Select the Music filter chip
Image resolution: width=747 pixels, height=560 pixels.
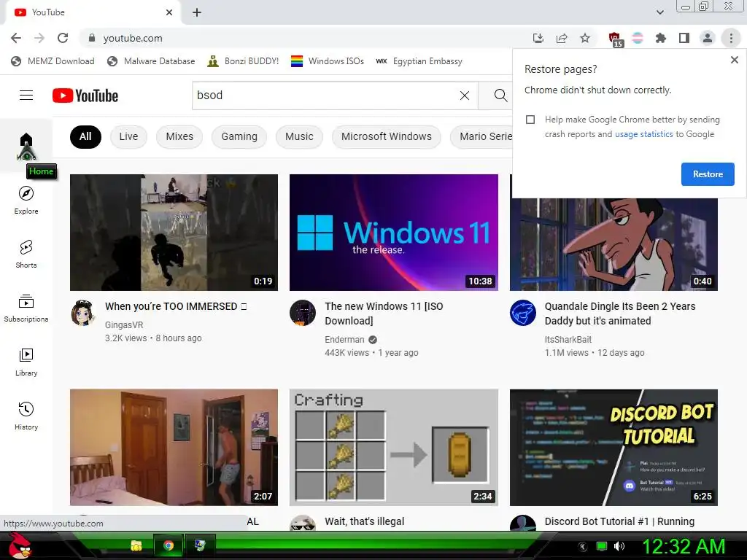coord(299,136)
